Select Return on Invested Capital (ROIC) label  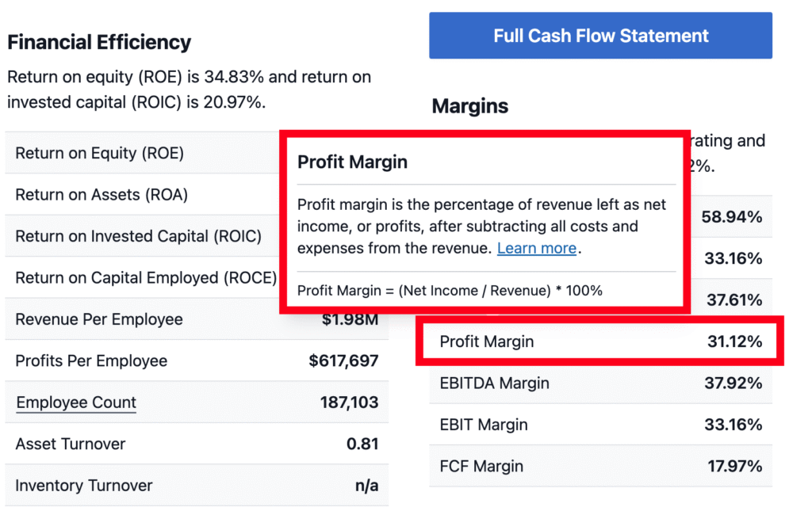pyautogui.click(x=138, y=236)
